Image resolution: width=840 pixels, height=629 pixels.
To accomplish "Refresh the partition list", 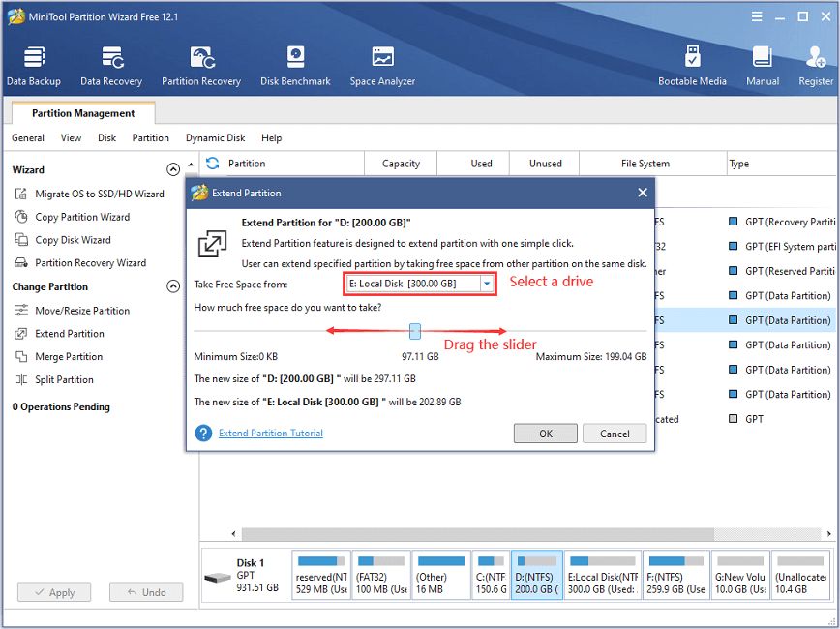I will click(x=213, y=163).
